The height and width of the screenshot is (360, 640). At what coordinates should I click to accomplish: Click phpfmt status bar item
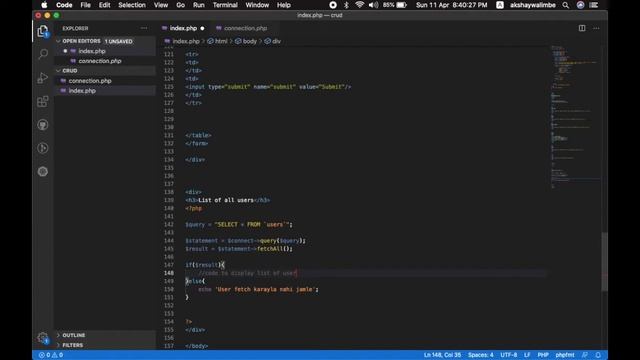point(565,355)
